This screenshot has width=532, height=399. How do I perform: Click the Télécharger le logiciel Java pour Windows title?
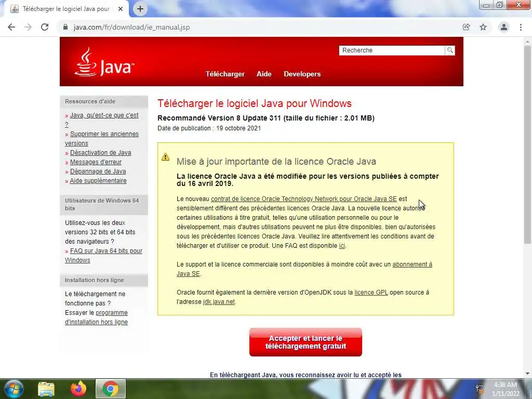[255, 103]
